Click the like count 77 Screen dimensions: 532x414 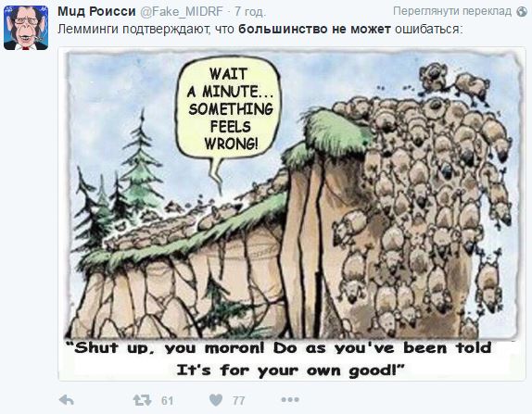[238, 401]
